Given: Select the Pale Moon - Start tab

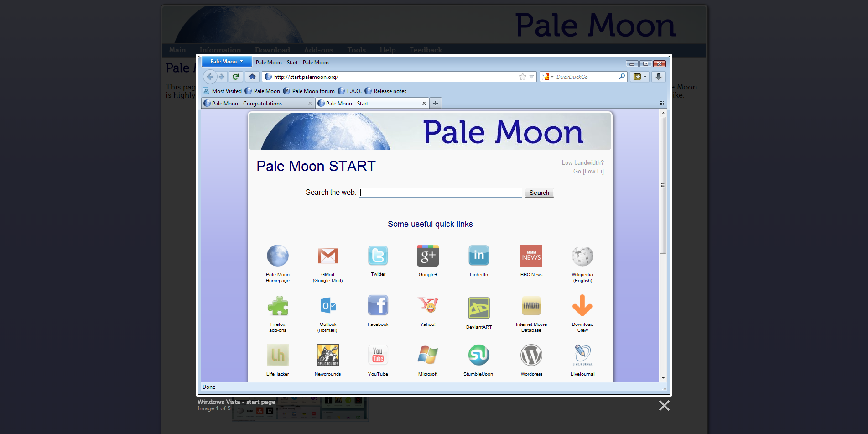Looking at the screenshot, I should 372,104.
